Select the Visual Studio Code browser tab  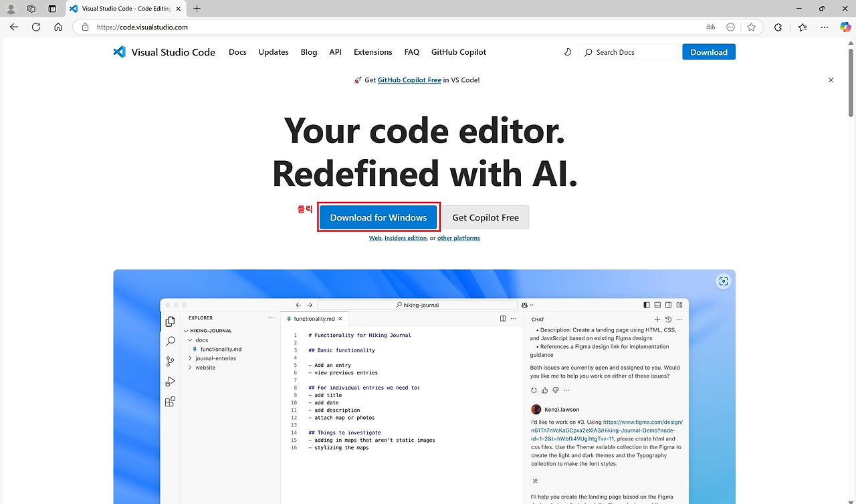[126, 9]
